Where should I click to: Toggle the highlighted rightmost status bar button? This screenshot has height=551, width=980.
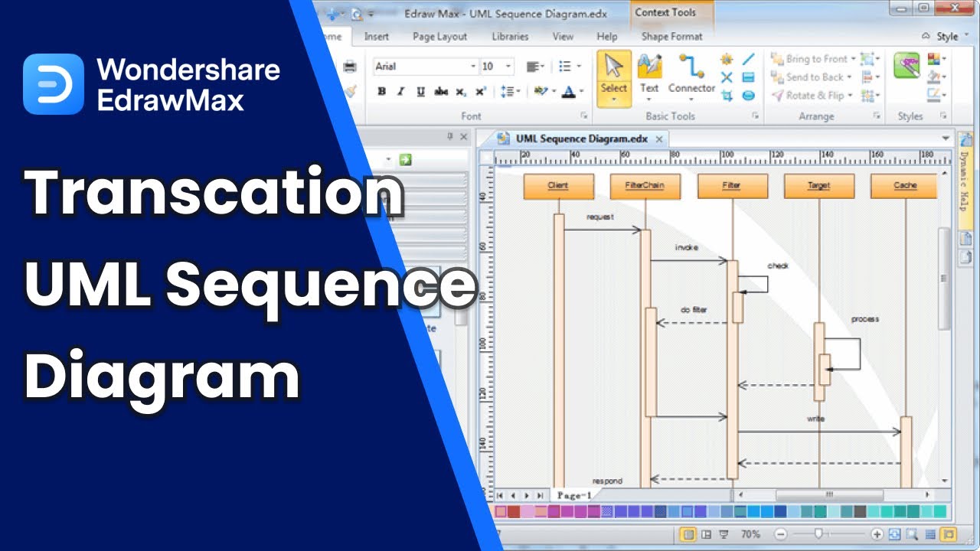pyautogui.click(x=949, y=534)
